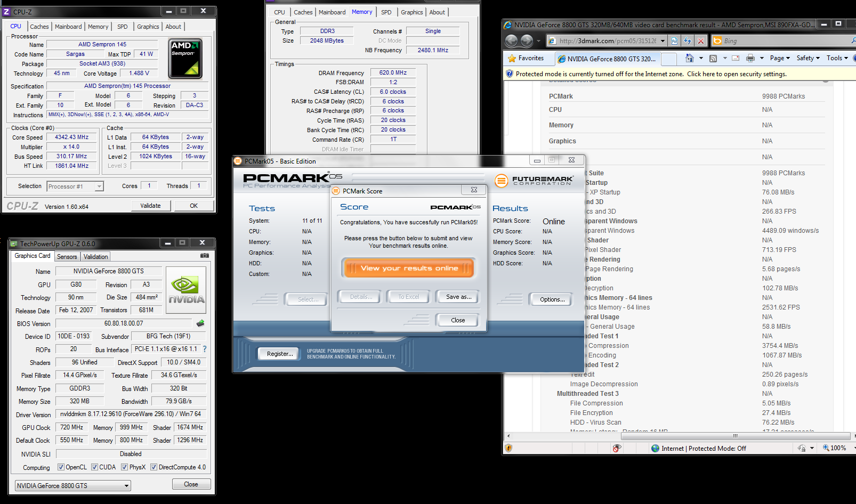Toggle the PhysX checkbox in GPU-Z
This screenshot has height=504, width=856.
click(124, 467)
